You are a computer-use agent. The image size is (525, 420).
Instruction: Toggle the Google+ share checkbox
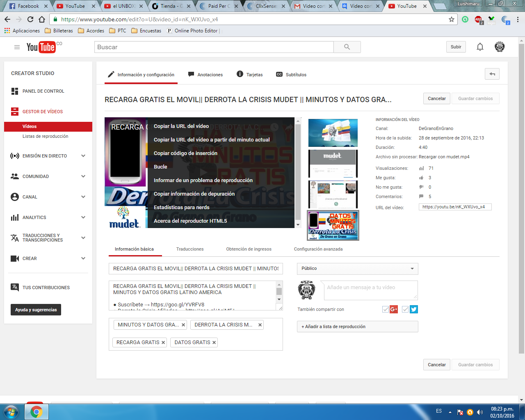(386, 309)
